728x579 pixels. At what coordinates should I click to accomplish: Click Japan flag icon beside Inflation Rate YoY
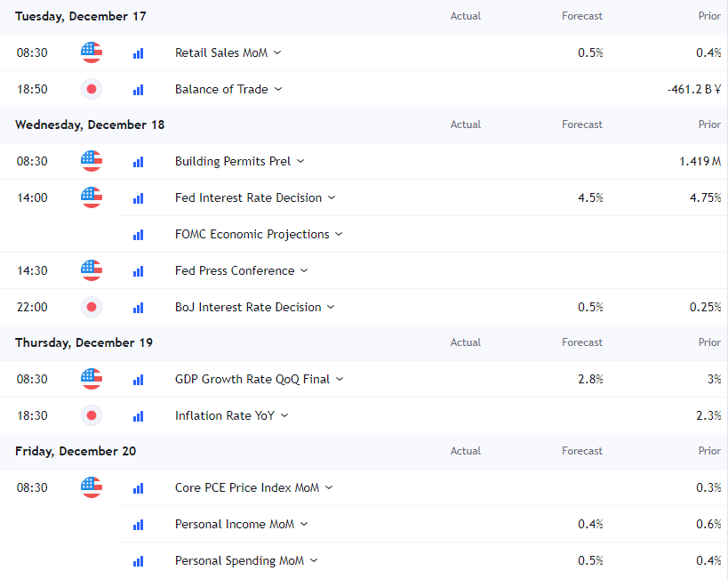click(91, 415)
